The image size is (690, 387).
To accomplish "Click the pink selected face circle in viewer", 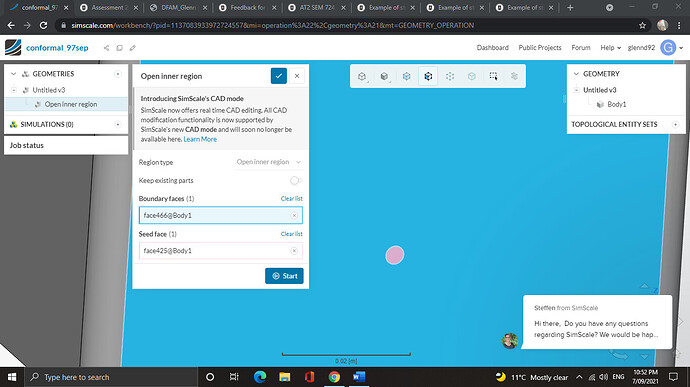I will (395, 255).
